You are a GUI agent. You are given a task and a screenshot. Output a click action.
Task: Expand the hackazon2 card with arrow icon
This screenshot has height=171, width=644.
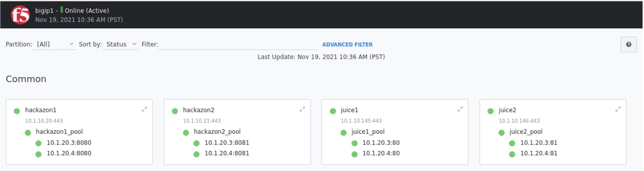[302, 109]
